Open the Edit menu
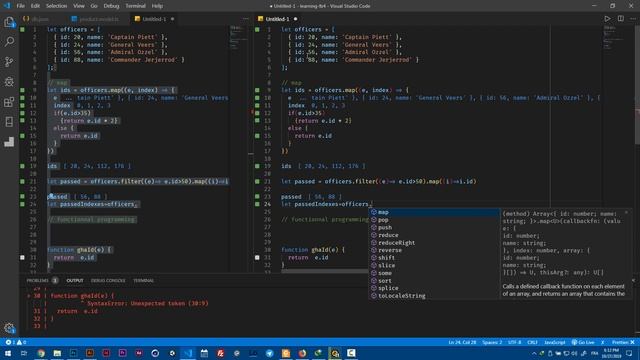 pos(35,6)
